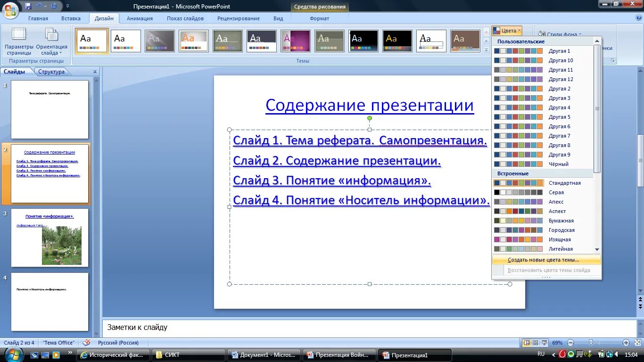Click the Содержание презентации title
This screenshot has width=644, height=362.
[370, 105]
